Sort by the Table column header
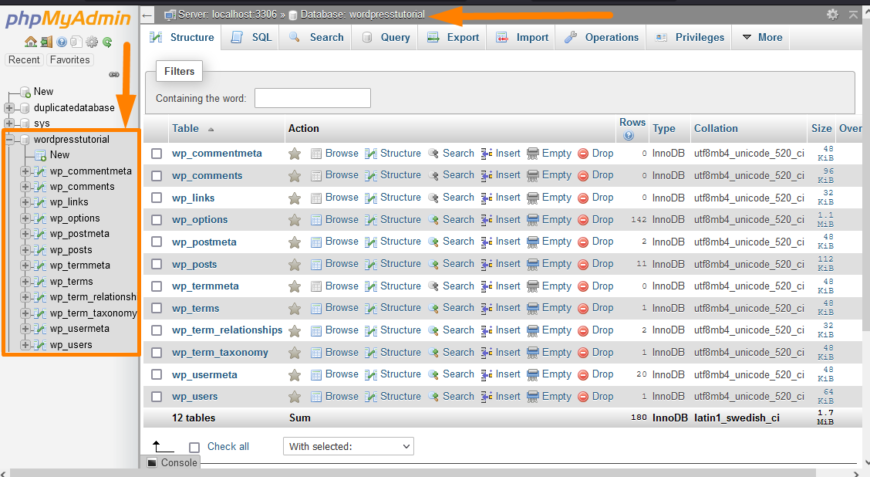Image resolution: width=870 pixels, height=477 pixels. click(x=185, y=128)
